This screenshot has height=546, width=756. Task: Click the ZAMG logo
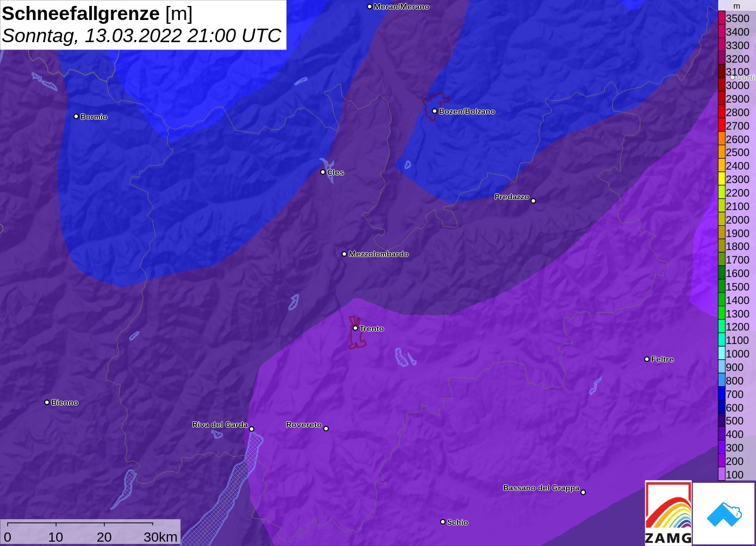point(668,513)
